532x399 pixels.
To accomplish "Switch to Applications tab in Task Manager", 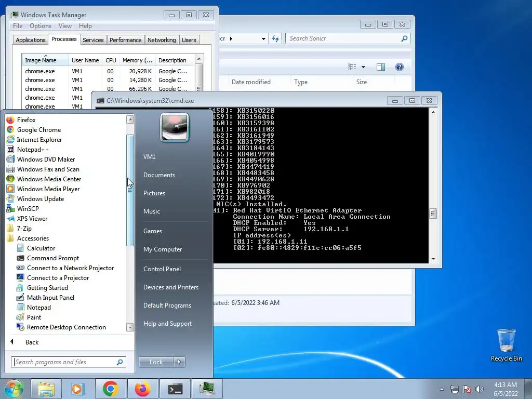I will (x=31, y=39).
